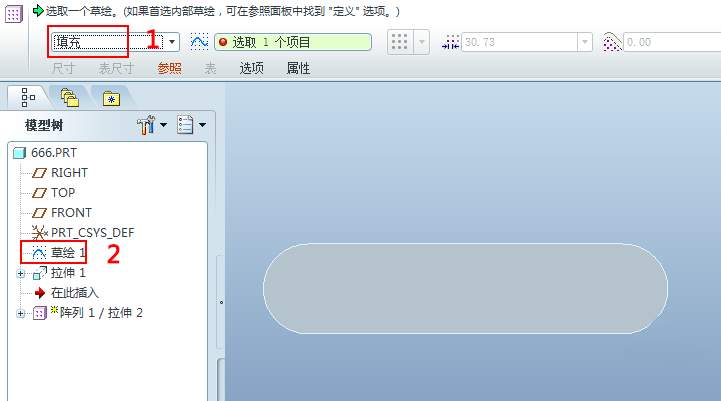Viewport: 721px width, 401px height.
Task: Click the RIGHT plane icon
Action: [x=40, y=173]
